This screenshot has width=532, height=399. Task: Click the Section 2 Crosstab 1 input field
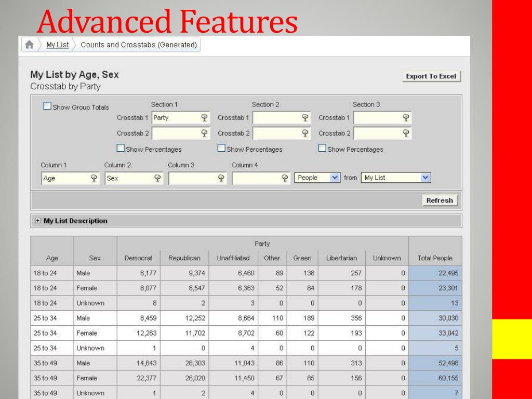pos(281,118)
